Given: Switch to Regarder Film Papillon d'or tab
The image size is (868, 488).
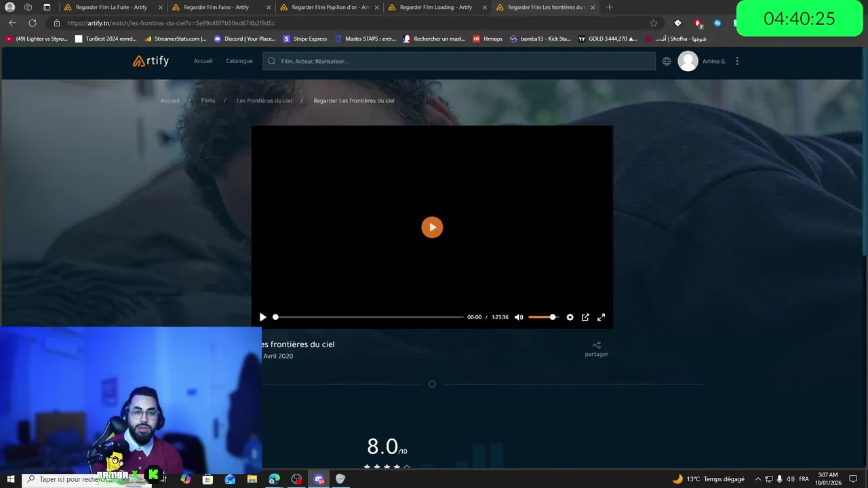Looking at the screenshot, I should pyautogui.click(x=328, y=7).
